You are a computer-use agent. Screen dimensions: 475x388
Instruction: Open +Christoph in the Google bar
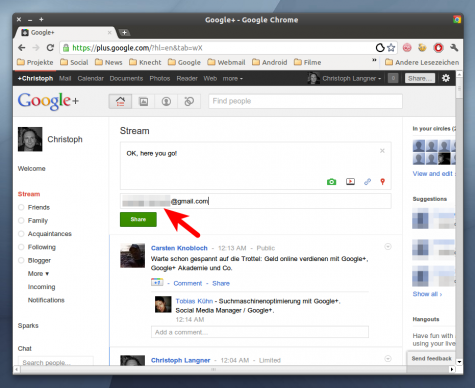[x=35, y=78]
